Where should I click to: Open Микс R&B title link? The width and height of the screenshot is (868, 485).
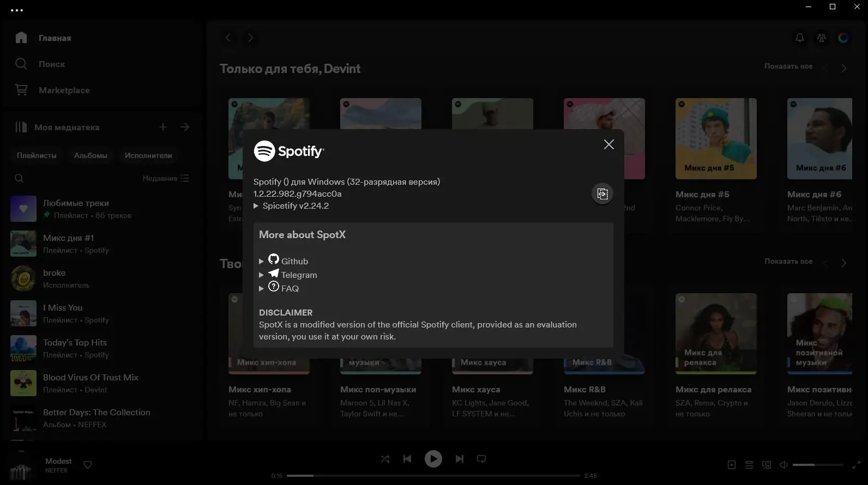[x=584, y=390]
